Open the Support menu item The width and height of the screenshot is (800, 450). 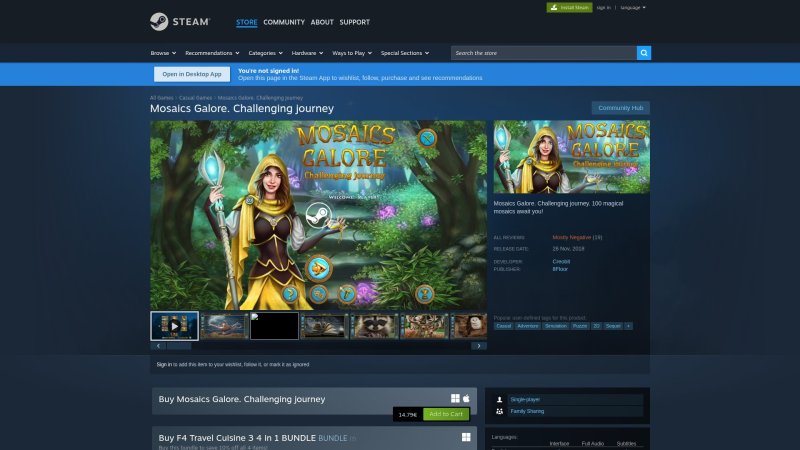354,22
